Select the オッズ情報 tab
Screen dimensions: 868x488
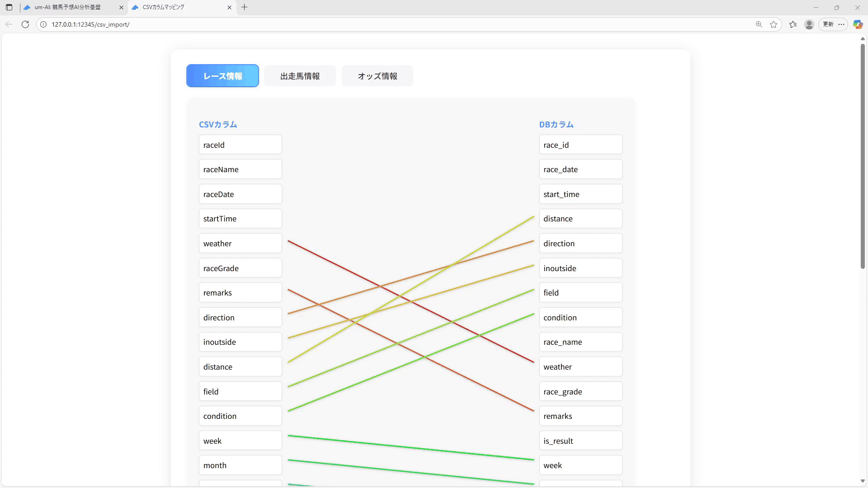(377, 76)
